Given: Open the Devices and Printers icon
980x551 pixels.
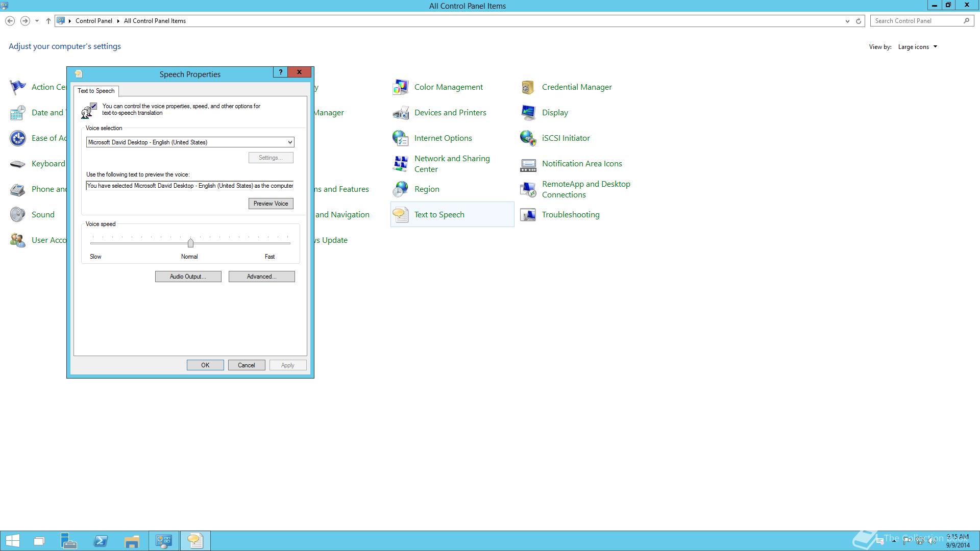Looking at the screenshot, I should [x=401, y=113].
